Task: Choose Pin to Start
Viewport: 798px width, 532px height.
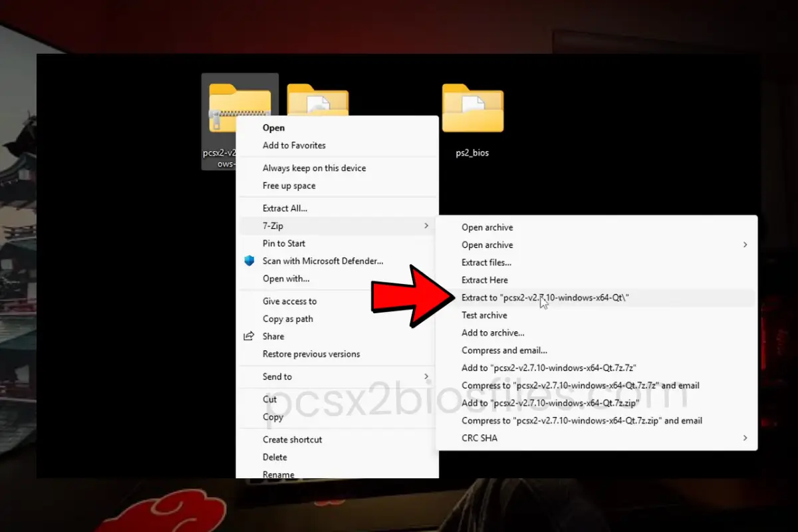Action: pos(284,243)
